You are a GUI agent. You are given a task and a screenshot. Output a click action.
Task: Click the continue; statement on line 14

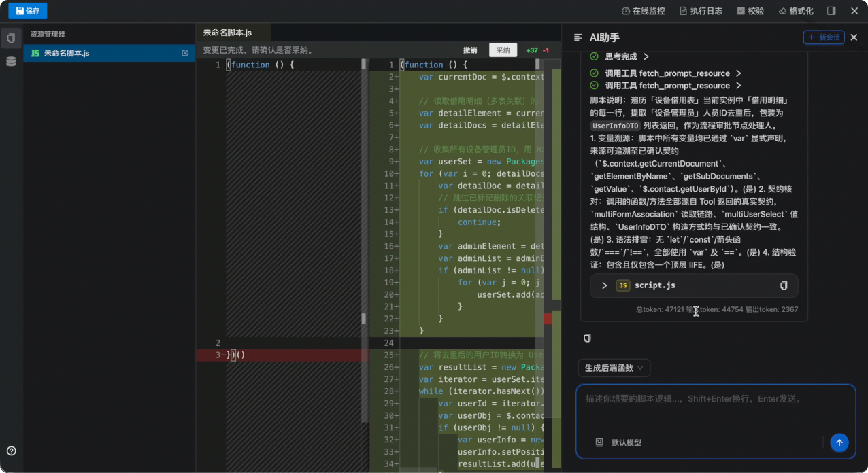pos(479,222)
